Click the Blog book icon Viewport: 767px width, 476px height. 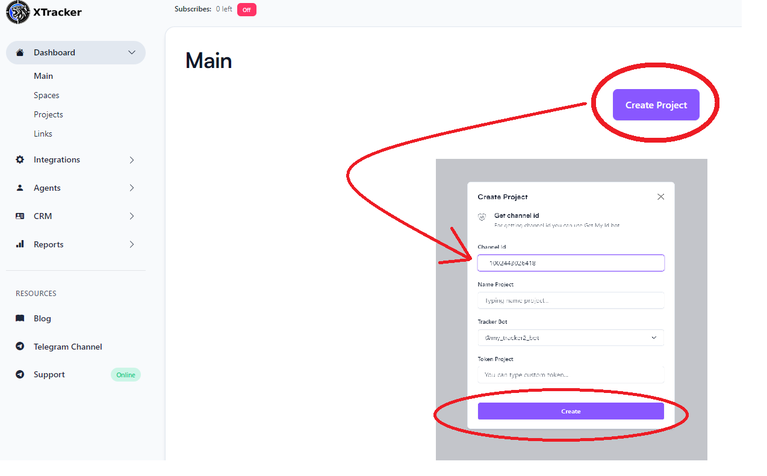(20, 319)
